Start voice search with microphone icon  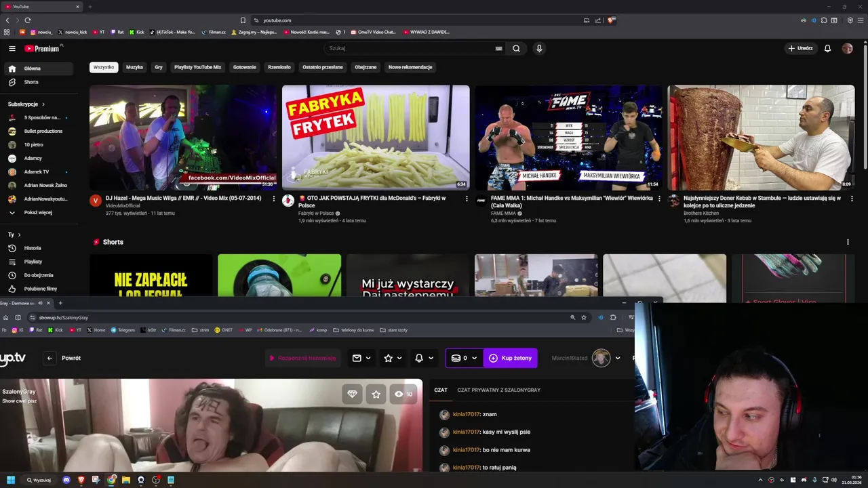[x=539, y=48]
